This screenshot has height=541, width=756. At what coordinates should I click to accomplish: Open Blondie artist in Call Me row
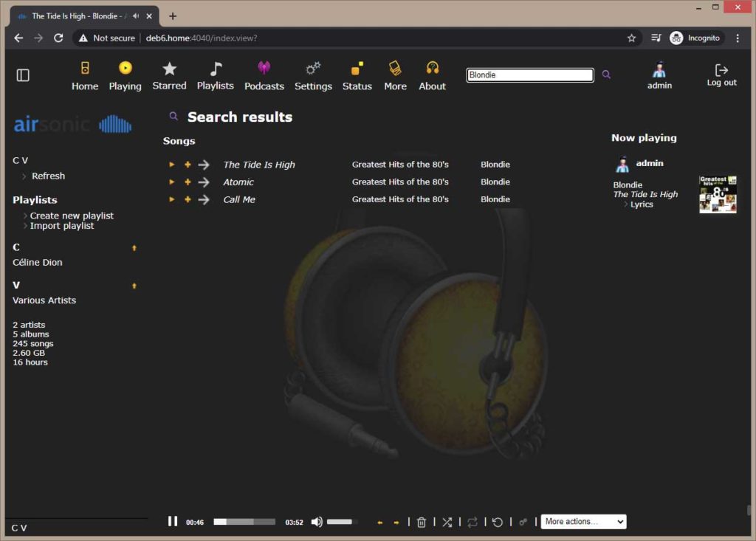tap(495, 199)
